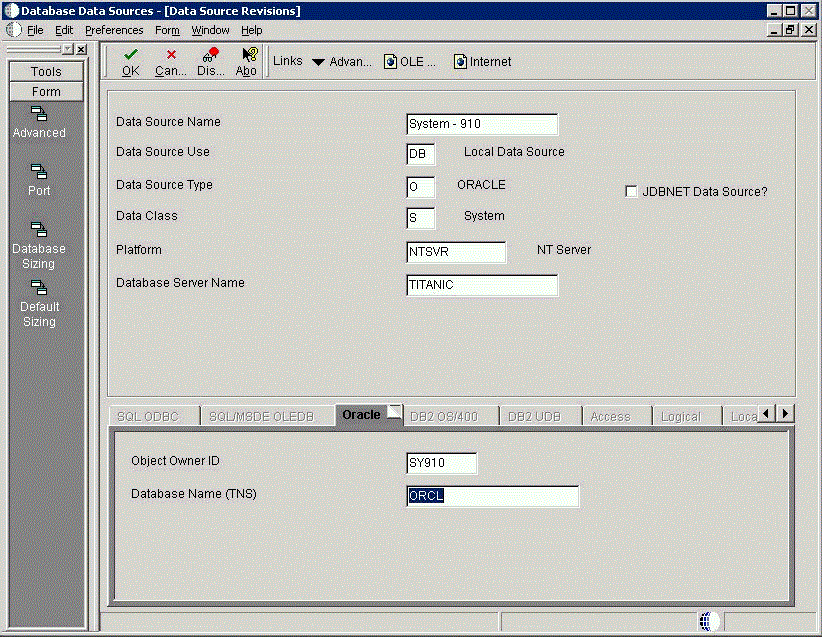Restore the inner Data Source Revisions window

tap(791, 30)
